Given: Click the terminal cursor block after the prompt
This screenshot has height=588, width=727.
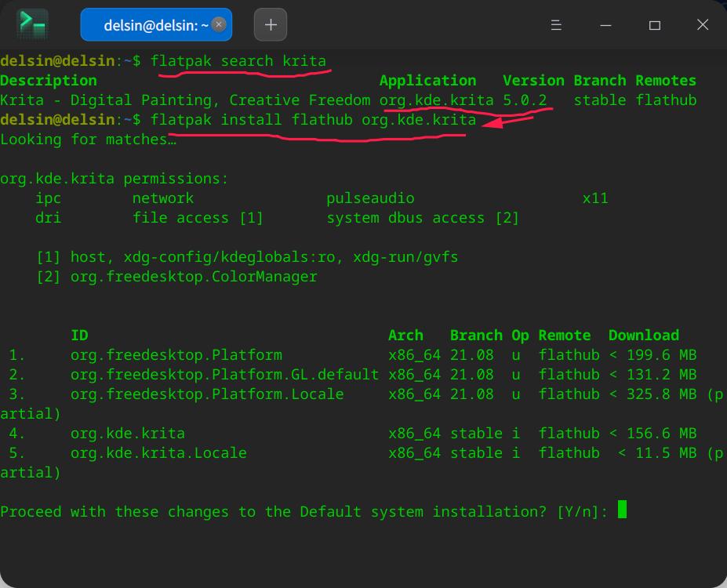Looking at the screenshot, I should tap(622, 510).
